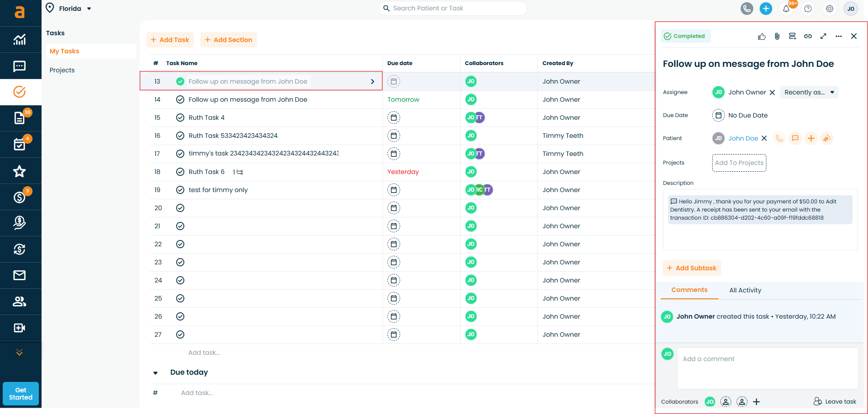Expand task panel to full screen
The height and width of the screenshot is (414, 868).
(823, 36)
